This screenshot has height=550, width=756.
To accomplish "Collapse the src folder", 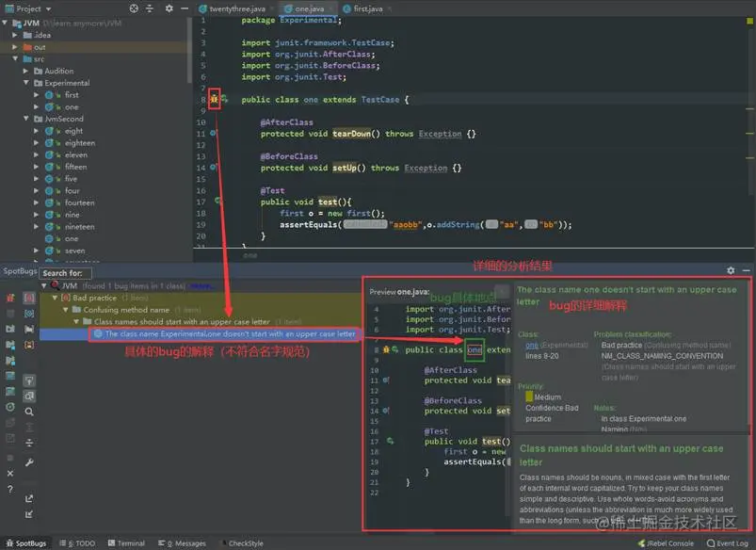I will 15,58.
